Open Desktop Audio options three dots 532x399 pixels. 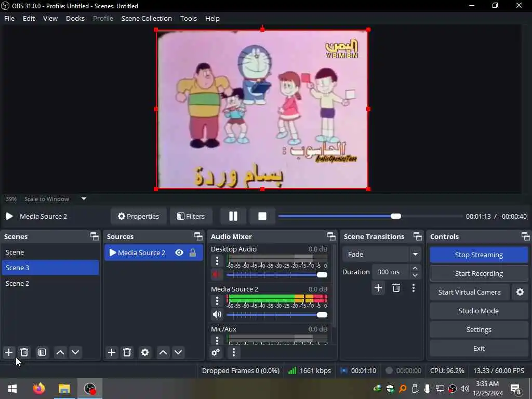pyautogui.click(x=217, y=261)
